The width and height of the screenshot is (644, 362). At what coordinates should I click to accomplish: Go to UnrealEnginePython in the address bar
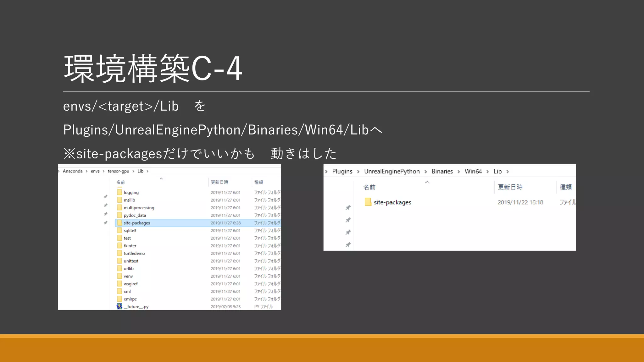tap(392, 171)
